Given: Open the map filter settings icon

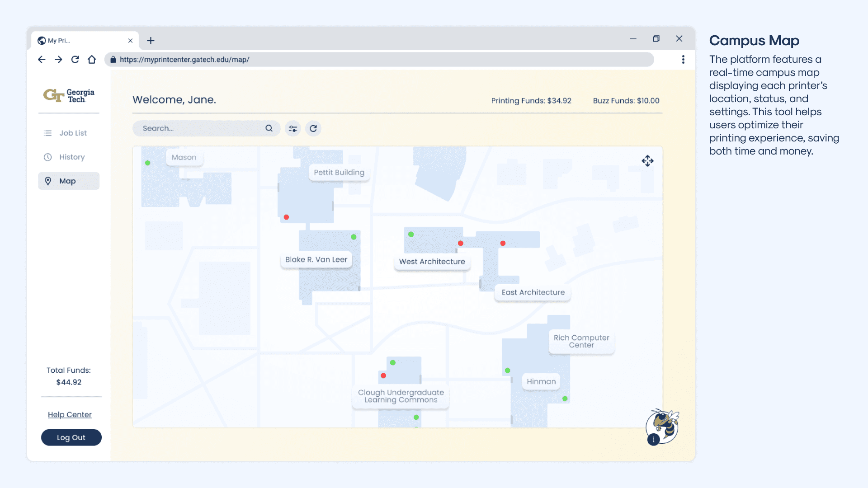Looking at the screenshot, I should [x=293, y=129].
